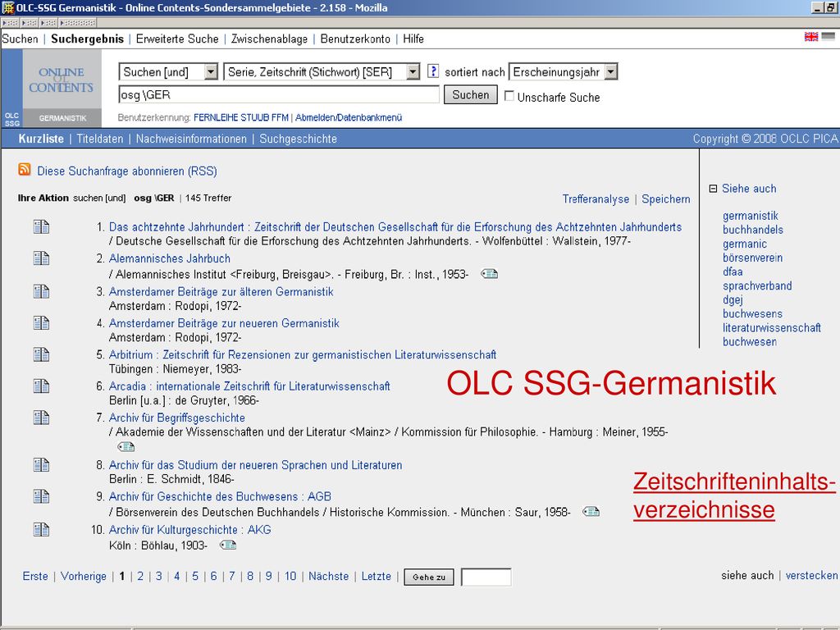Open the Trefferanalyse link
The width and height of the screenshot is (840, 630).
pyautogui.click(x=596, y=199)
